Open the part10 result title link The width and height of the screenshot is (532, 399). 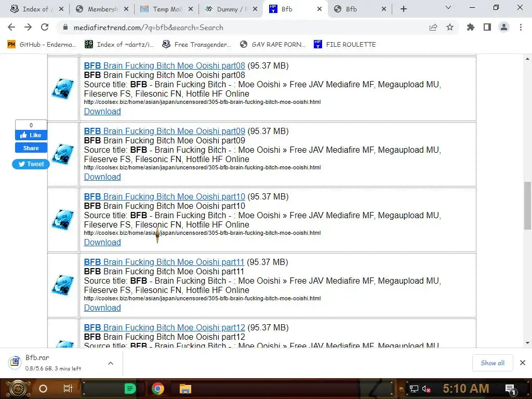coord(164,196)
